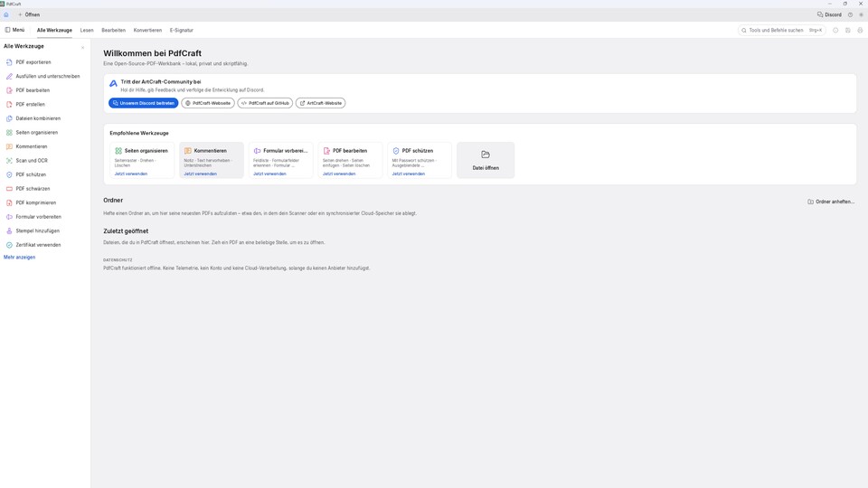Screen dimensions: 868x488
Task: Select Seiten organisieren in the sidebar
Action: point(44,132)
